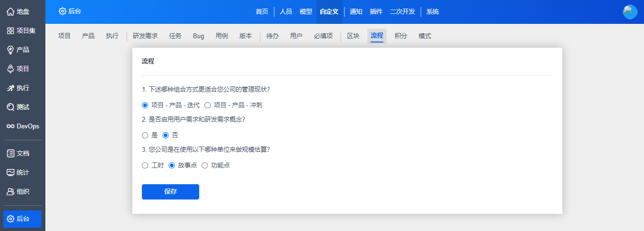Select 项目 - 产品 - 冲刺 option
The image size is (644, 231).
click(208, 105)
